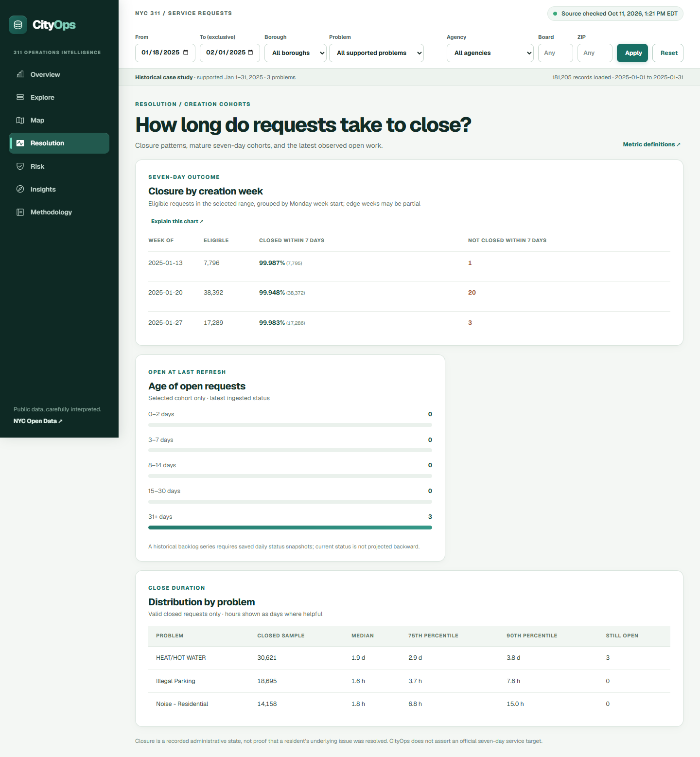Viewport: 700px width, 757px height.
Task: Click the 90TH PERCENTILE column header
Action: tap(532, 636)
